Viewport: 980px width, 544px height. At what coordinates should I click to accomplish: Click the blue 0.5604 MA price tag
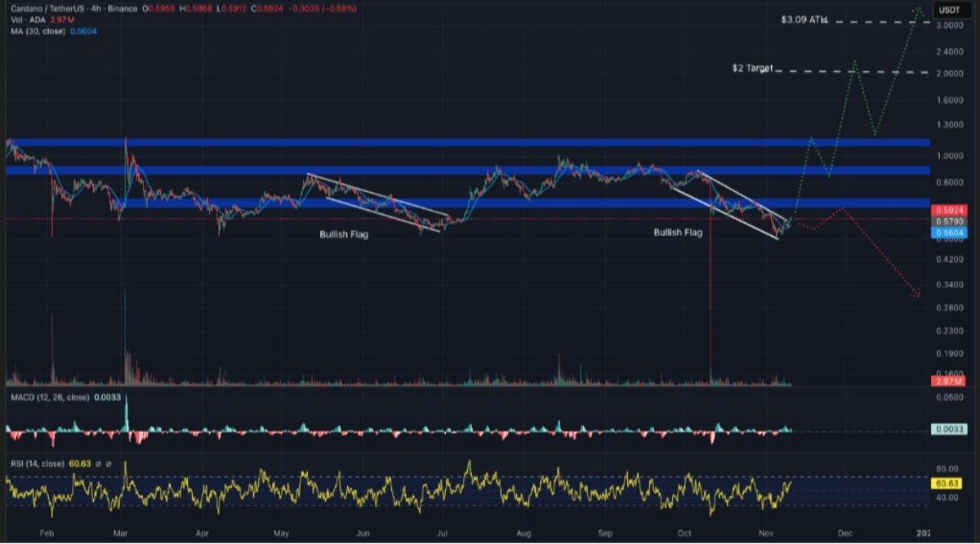pos(948,233)
